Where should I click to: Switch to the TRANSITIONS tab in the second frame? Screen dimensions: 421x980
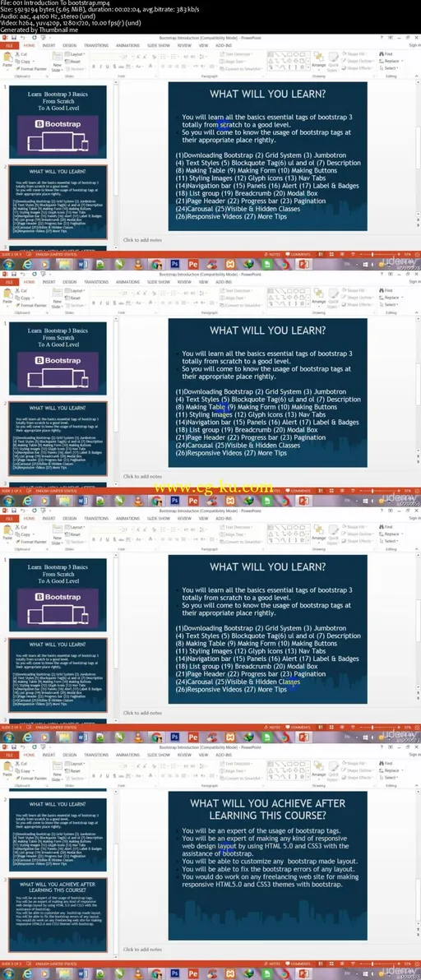96,282
